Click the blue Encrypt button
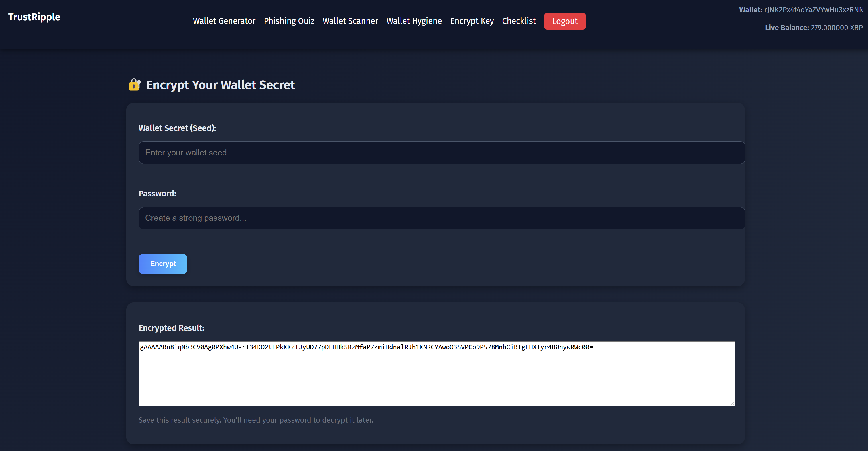 [163, 264]
